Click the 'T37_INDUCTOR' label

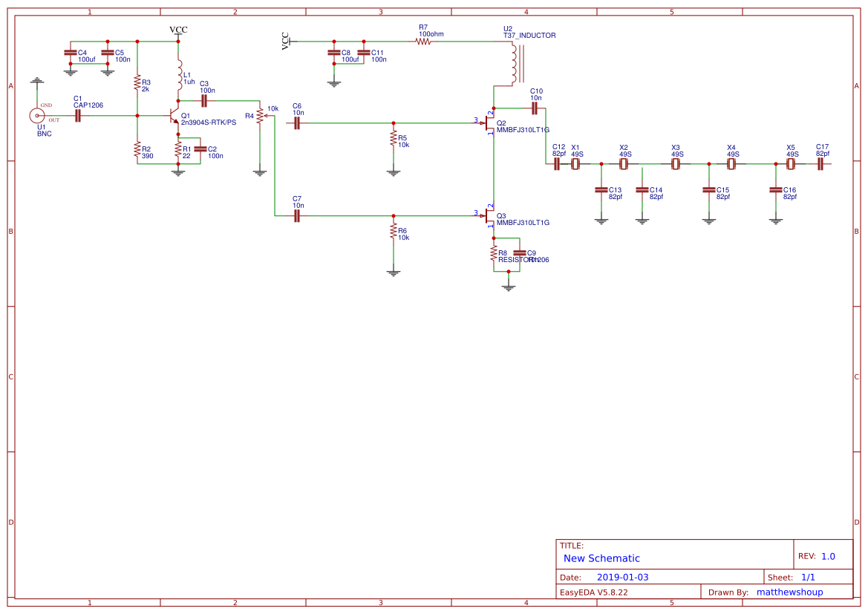tap(529, 36)
